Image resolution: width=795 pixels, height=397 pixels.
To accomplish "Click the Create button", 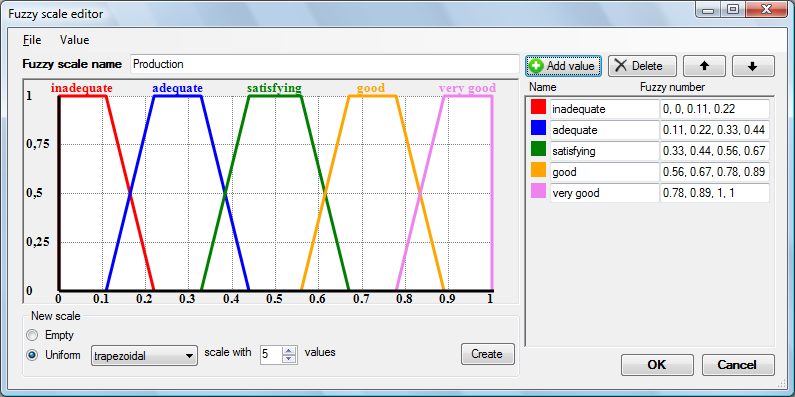I will [487, 354].
